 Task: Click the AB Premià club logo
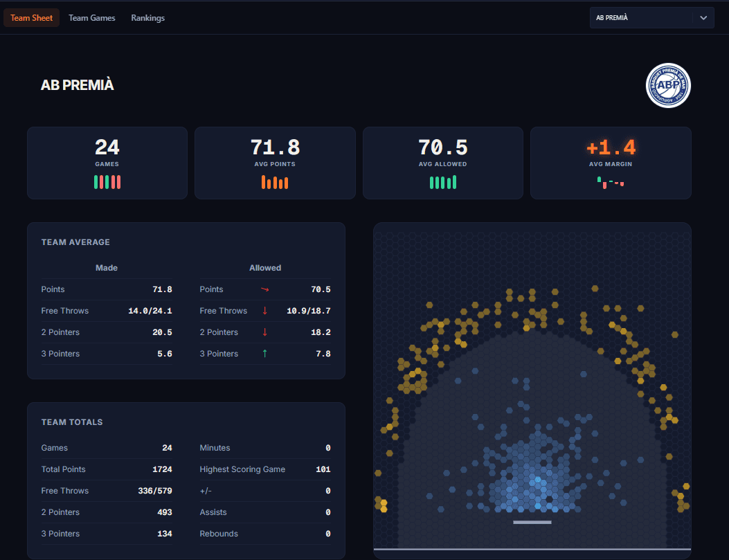668,86
